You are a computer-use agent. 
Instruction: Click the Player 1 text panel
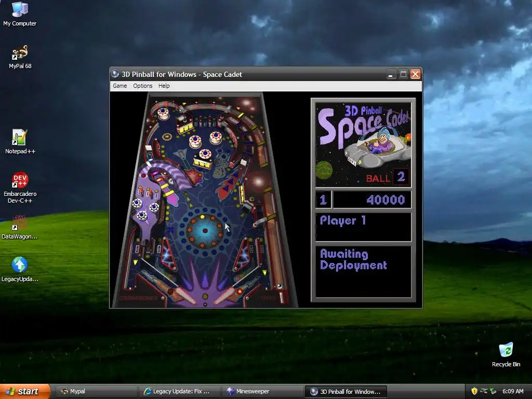(363, 227)
